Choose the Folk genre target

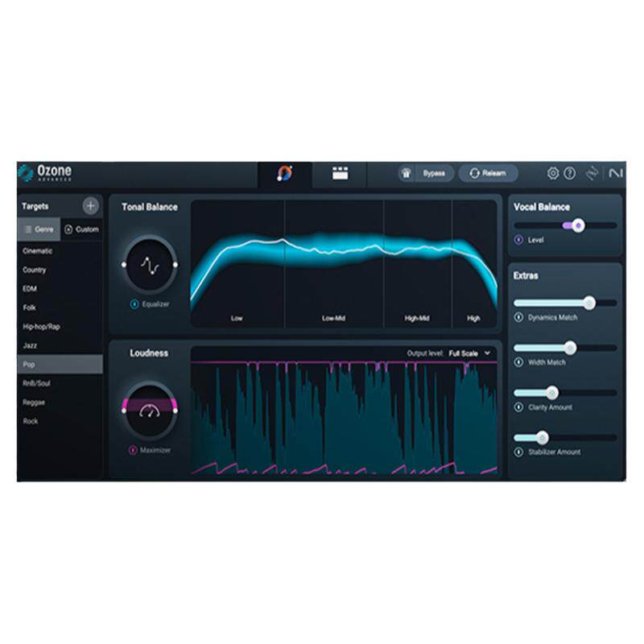(x=60, y=308)
